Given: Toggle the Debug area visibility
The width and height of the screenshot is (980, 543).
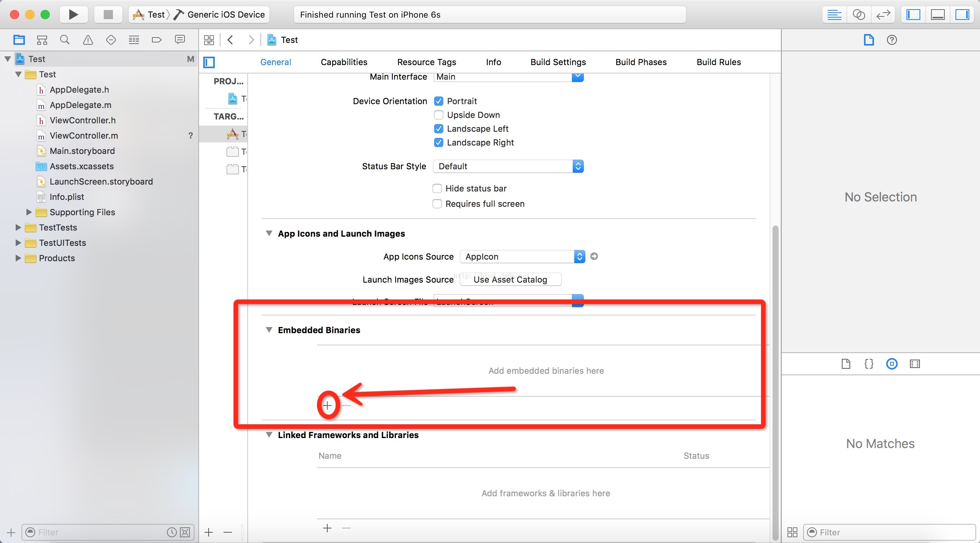Looking at the screenshot, I should [938, 15].
